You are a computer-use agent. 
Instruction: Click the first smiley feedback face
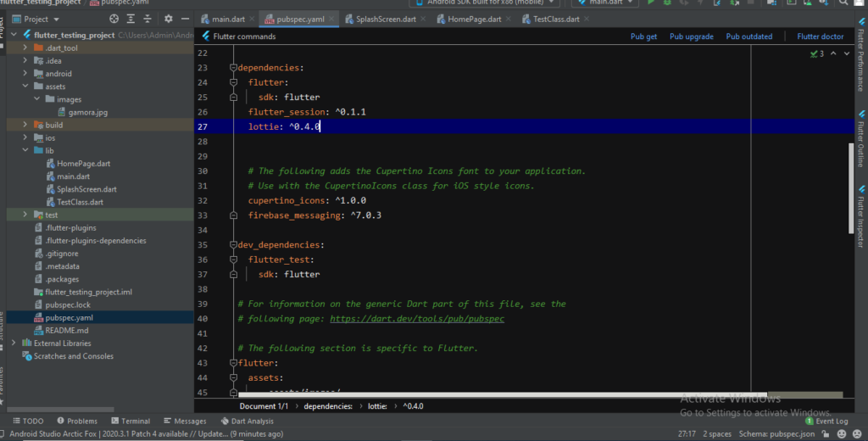(x=842, y=434)
